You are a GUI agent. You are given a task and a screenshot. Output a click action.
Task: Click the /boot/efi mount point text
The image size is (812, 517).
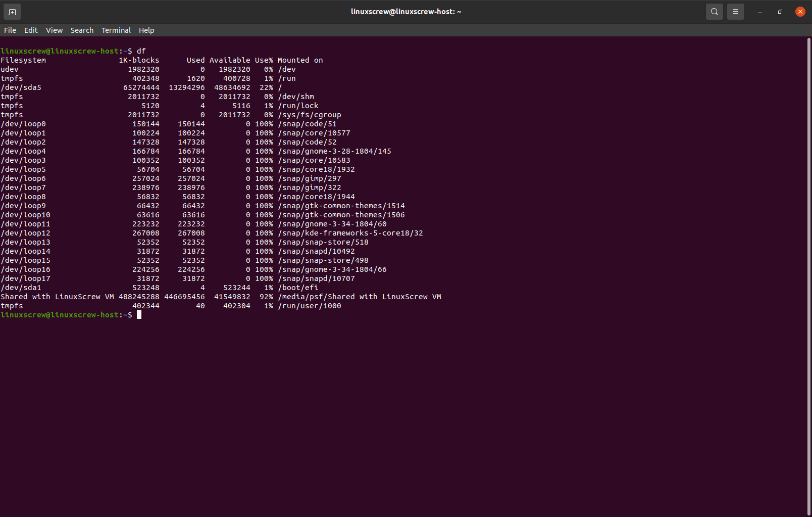[x=298, y=287]
